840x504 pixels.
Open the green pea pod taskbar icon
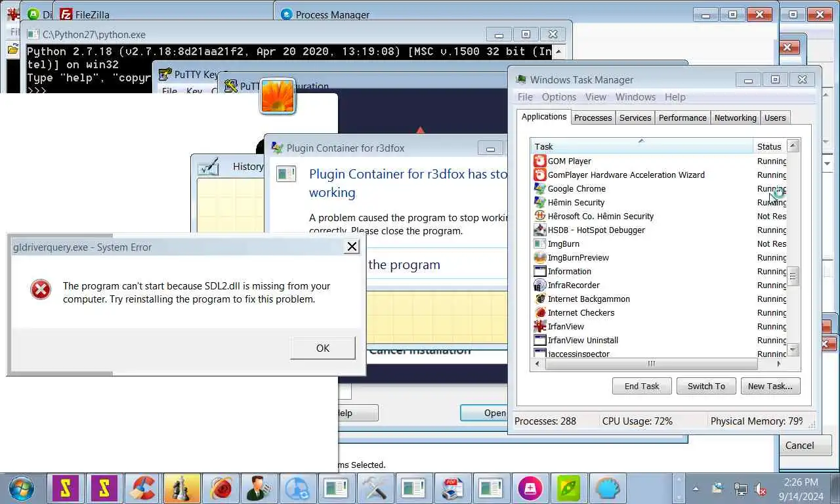click(568, 488)
